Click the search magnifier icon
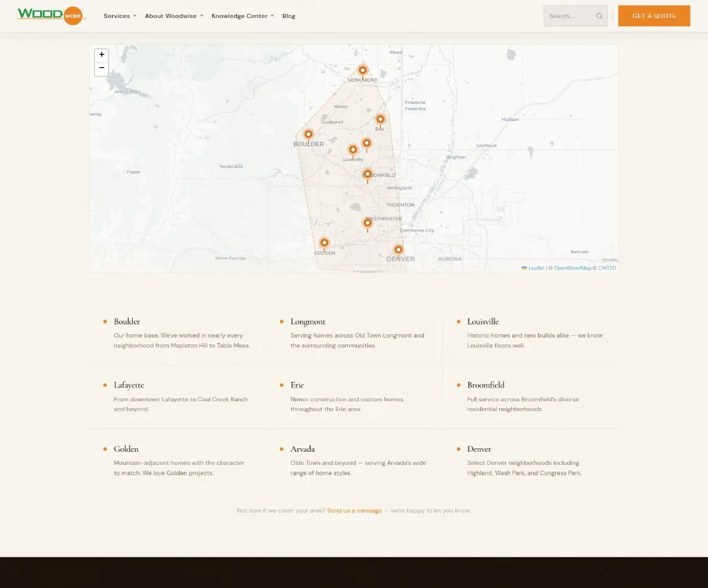708x588 pixels. pyautogui.click(x=599, y=15)
